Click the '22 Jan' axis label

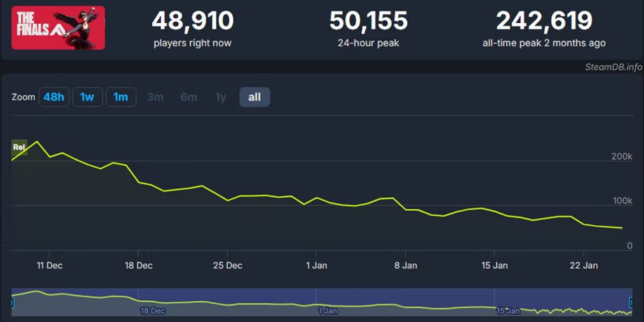pyautogui.click(x=584, y=265)
